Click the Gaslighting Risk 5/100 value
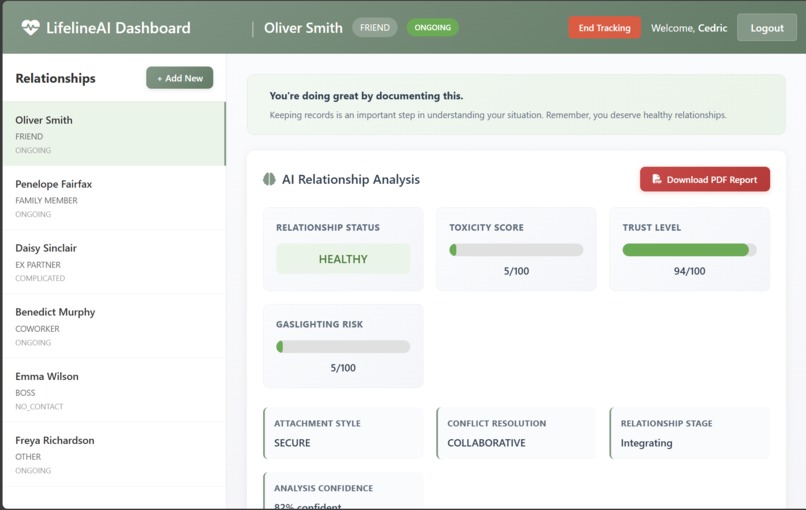Image resolution: width=806 pixels, height=510 pixels. click(x=343, y=368)
